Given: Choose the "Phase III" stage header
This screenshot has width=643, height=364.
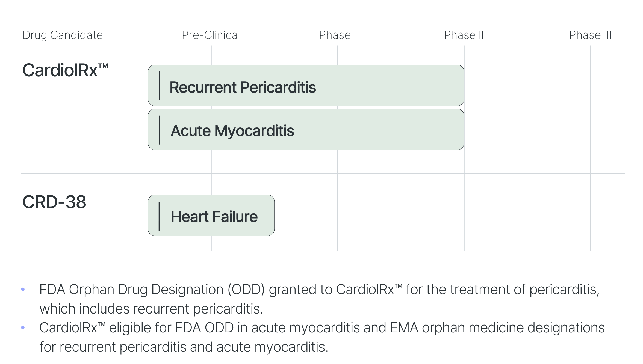Looking at the screenshot, I should (x=590, y=35).
